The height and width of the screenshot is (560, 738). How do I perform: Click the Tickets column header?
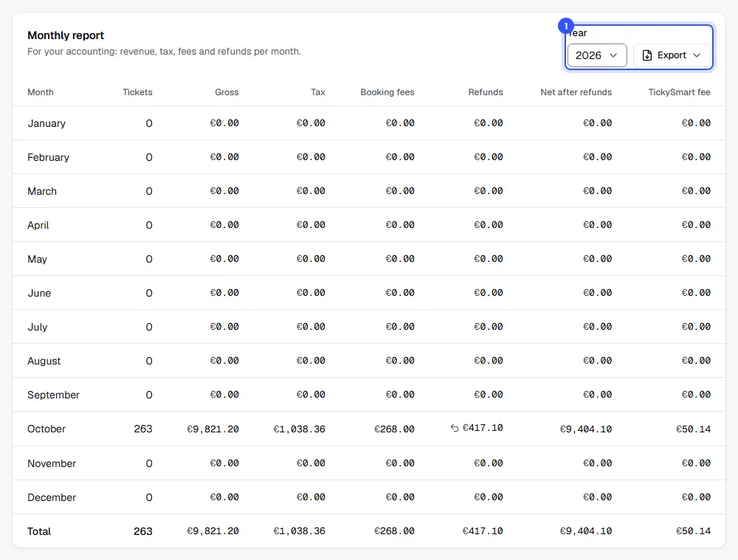pos(137,92)
